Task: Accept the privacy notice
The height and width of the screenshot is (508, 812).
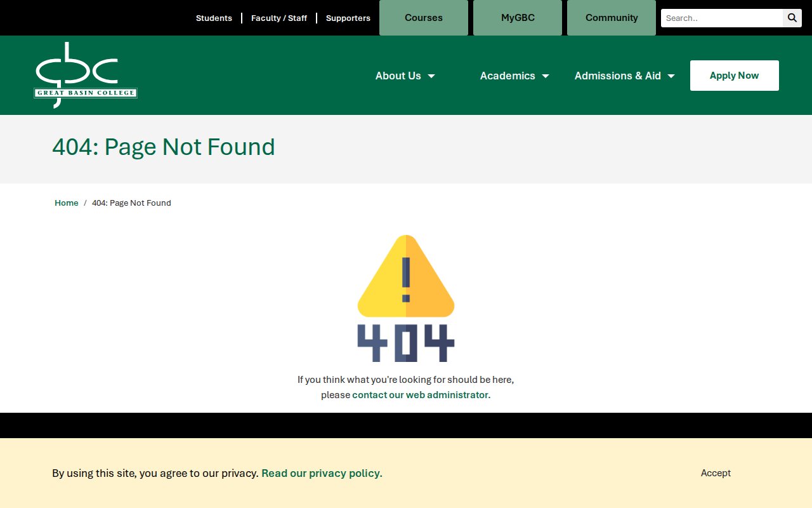Action: [x=716, y=473]
